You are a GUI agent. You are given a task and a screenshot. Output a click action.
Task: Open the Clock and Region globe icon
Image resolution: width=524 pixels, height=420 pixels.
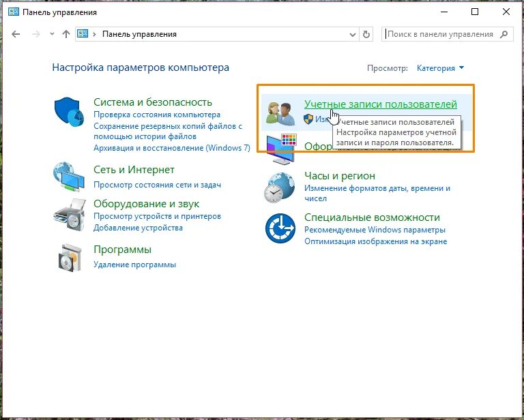[x=280, y=187]
